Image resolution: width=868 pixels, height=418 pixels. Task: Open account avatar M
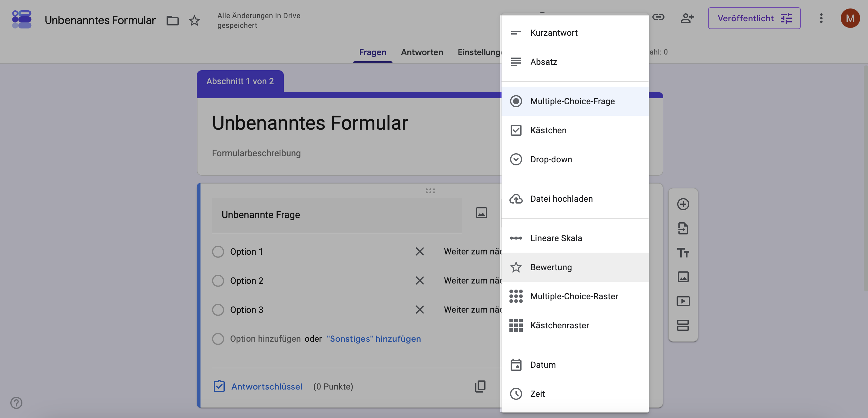tap(850, 18)
